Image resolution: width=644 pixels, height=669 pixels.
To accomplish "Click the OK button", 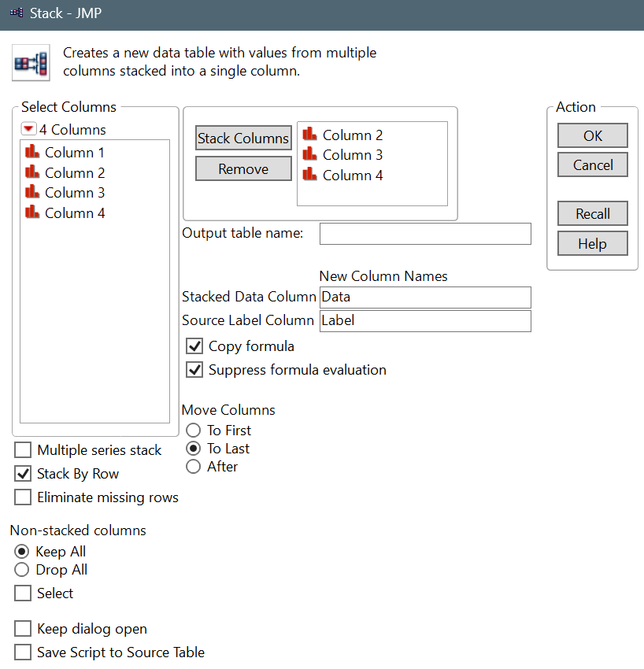I will [x=592, y=135].
